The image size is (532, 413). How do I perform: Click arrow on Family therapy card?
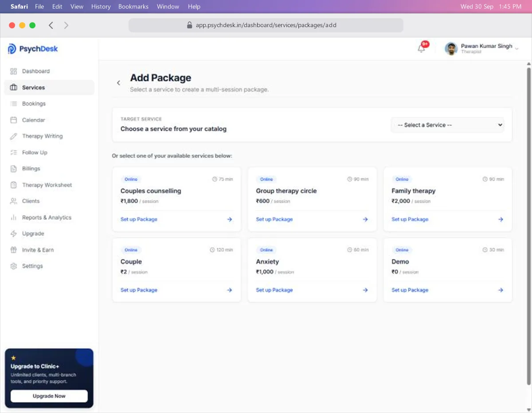(501, 219)
